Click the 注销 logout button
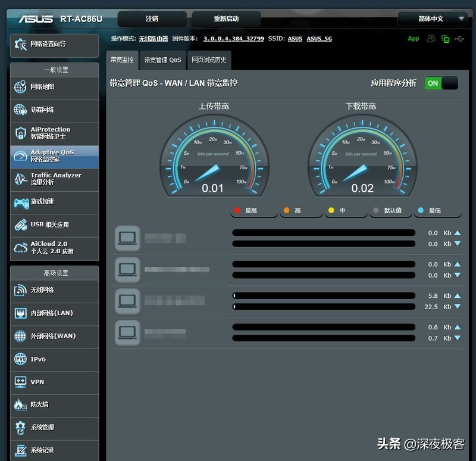Image resolution: width=476 pixels, height=461 pixels. [152, 18]
